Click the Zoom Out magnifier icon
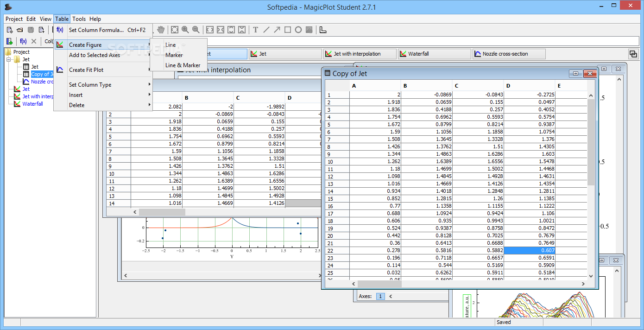 tap(196, 30)
